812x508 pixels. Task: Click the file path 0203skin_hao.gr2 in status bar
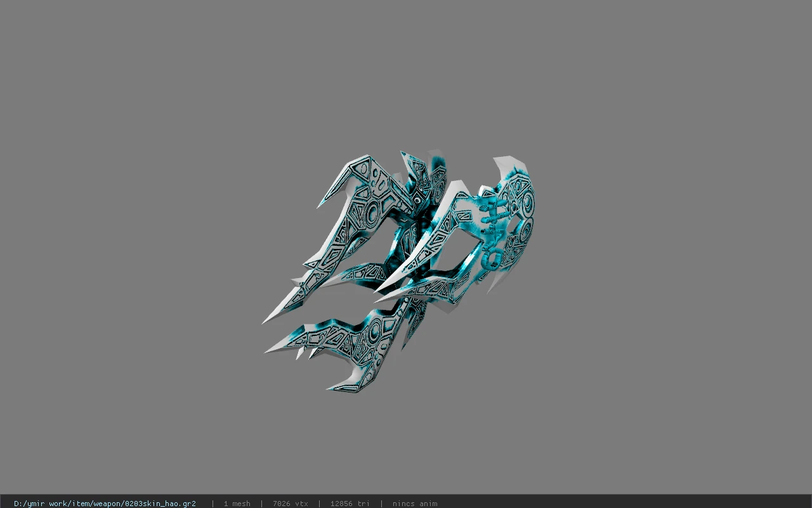tap(105, 504)
